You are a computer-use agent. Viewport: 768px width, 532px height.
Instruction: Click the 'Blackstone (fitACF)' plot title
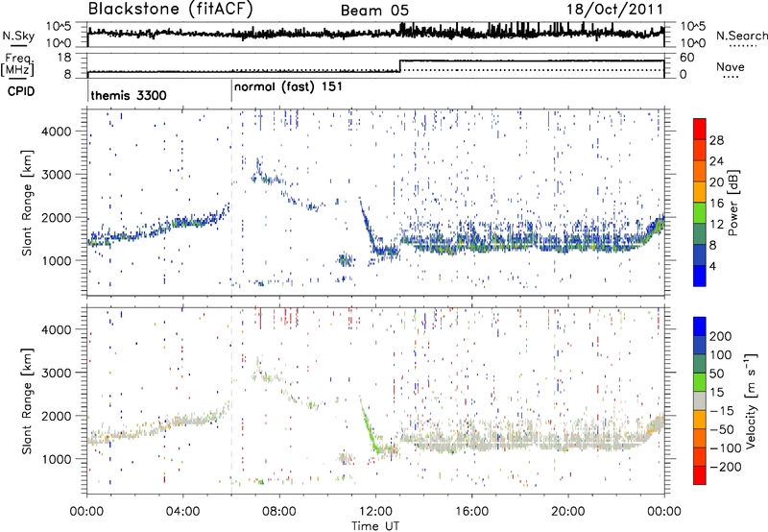click(170, 9)
